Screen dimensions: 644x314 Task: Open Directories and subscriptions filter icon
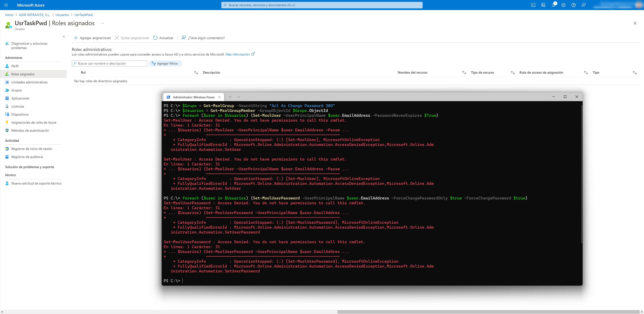click(543, 5)
